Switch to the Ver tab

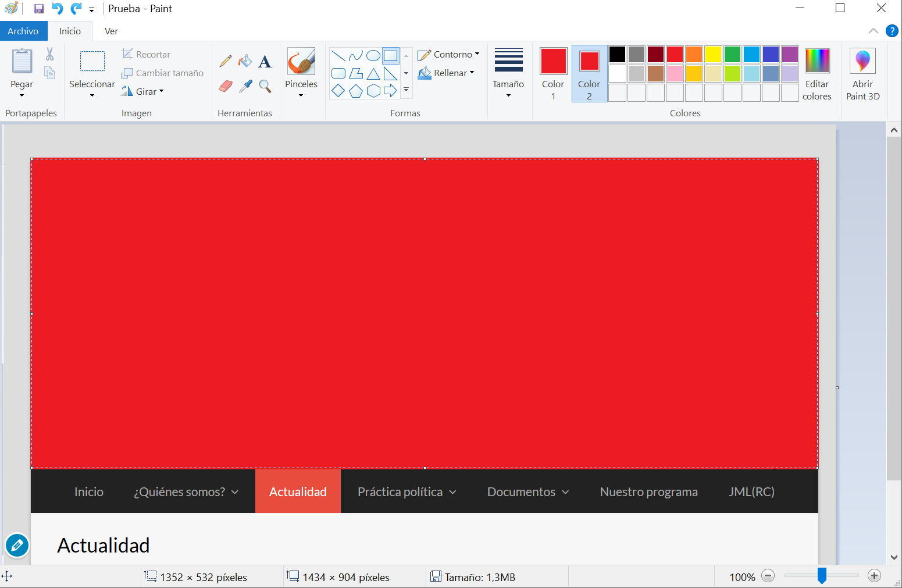coord(111,31)
